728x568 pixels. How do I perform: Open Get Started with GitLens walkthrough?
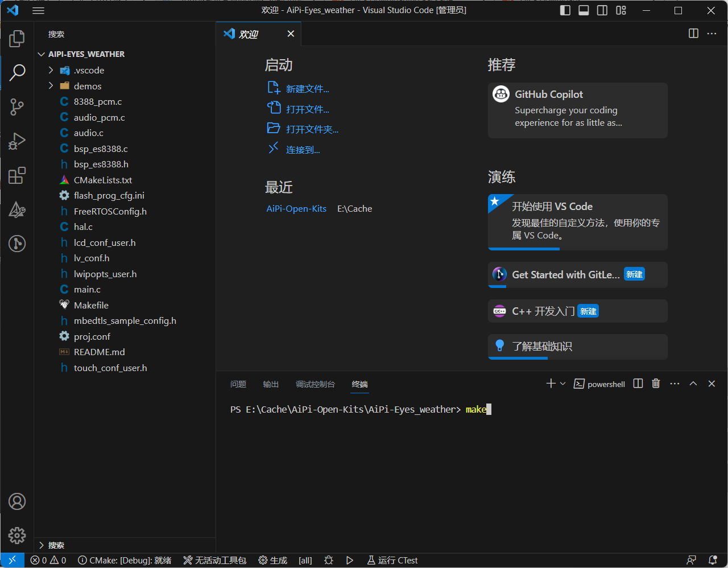(x=577, y=275)
